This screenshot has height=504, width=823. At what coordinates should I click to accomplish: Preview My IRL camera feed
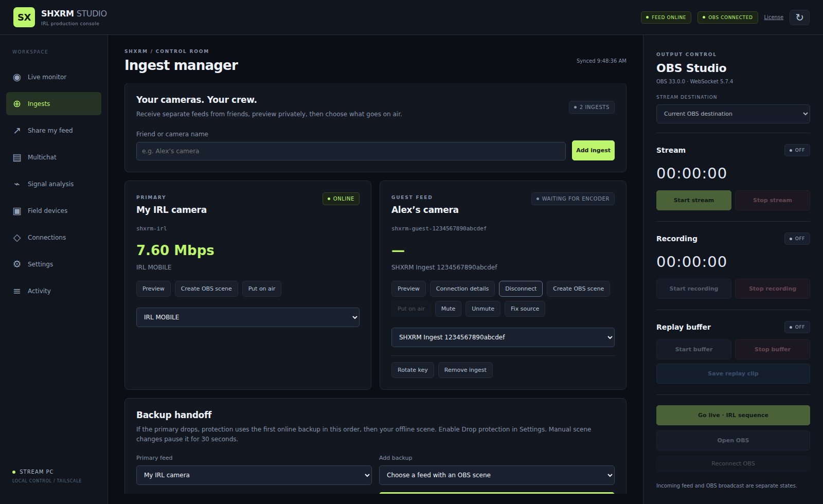(x=153, y=289)
